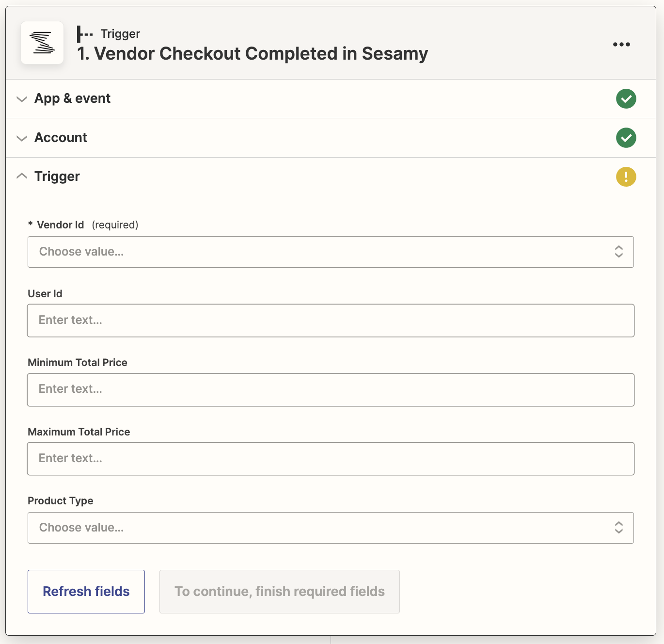The width and height of the screenshot is (664, 644).
Task: Click the Minimum Total Price label
Action: click(78, 363)
